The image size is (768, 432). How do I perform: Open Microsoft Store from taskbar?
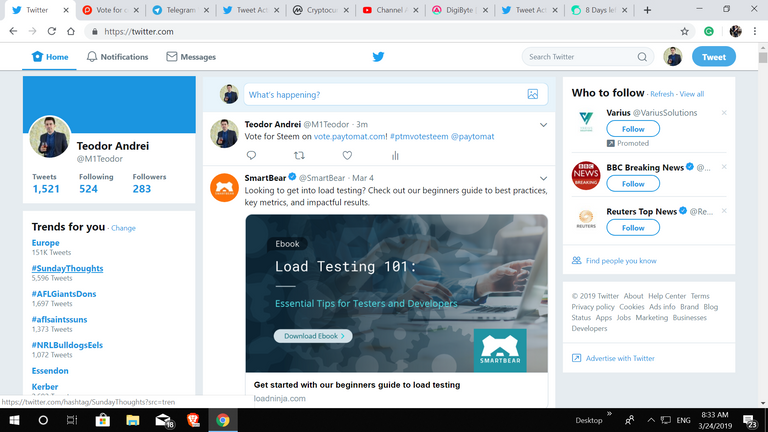point(102,420)
